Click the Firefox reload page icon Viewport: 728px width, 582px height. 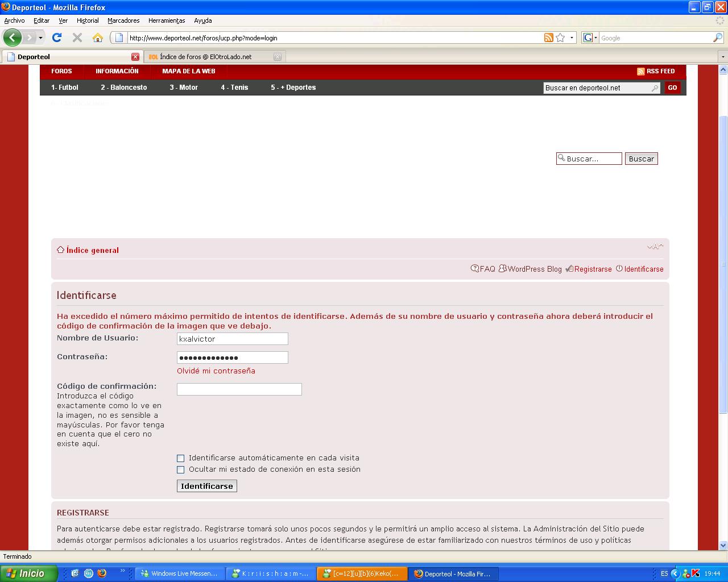coord(56,38)
